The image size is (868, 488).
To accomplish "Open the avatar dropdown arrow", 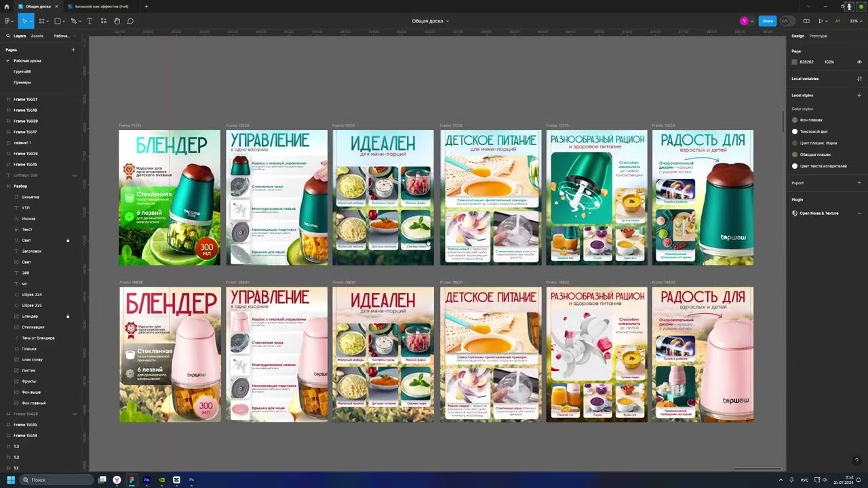I will [751, 21].
